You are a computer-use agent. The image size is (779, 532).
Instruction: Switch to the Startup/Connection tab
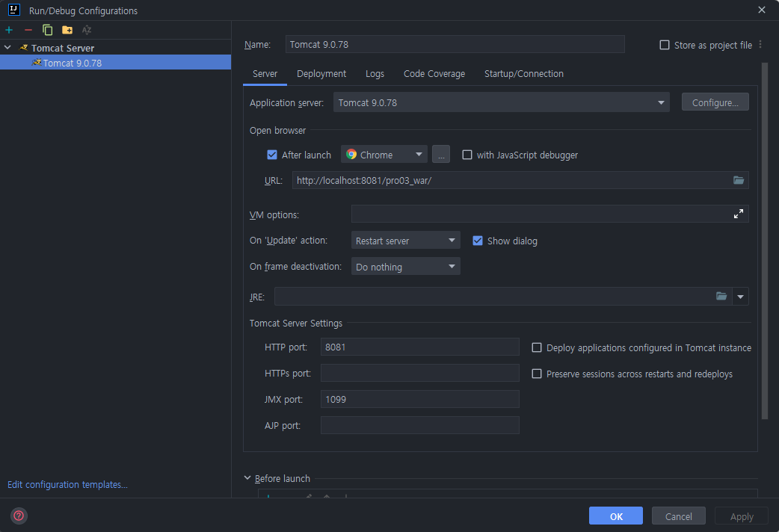(x=523, y=73)
